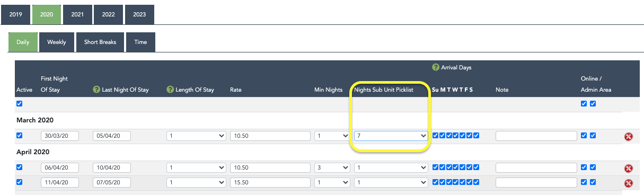Uncheck Saturday arrival in 11/04/20 row
The height and width of the screenshot is (195, 644).
[476, 182]
